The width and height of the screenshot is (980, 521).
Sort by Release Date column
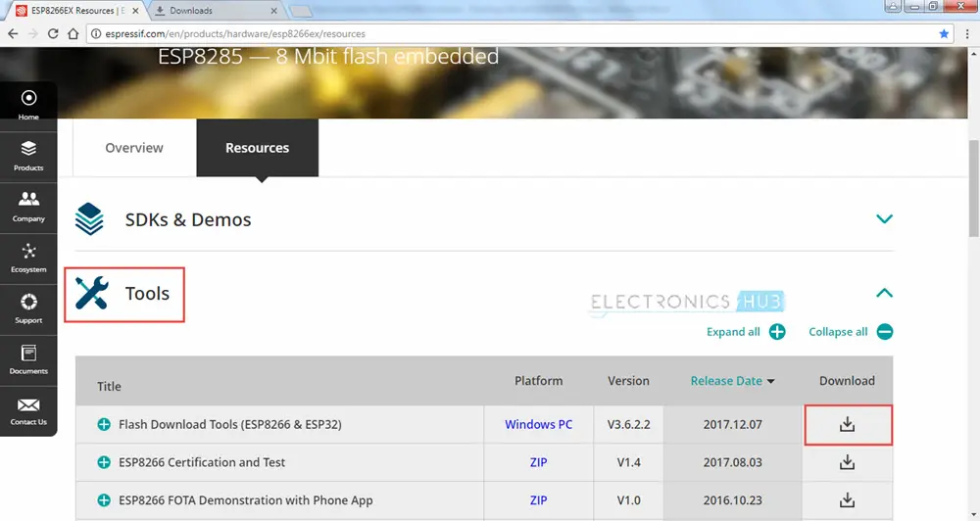(732, 381)
